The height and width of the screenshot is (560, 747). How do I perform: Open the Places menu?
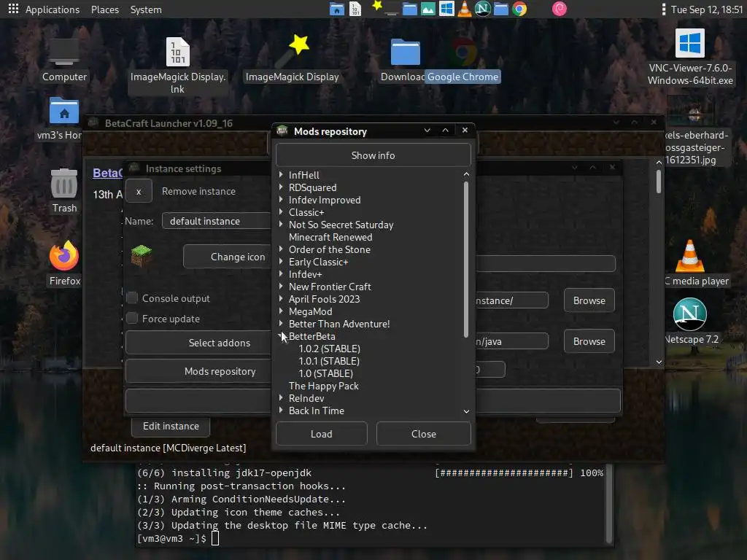tap(105, 9)
